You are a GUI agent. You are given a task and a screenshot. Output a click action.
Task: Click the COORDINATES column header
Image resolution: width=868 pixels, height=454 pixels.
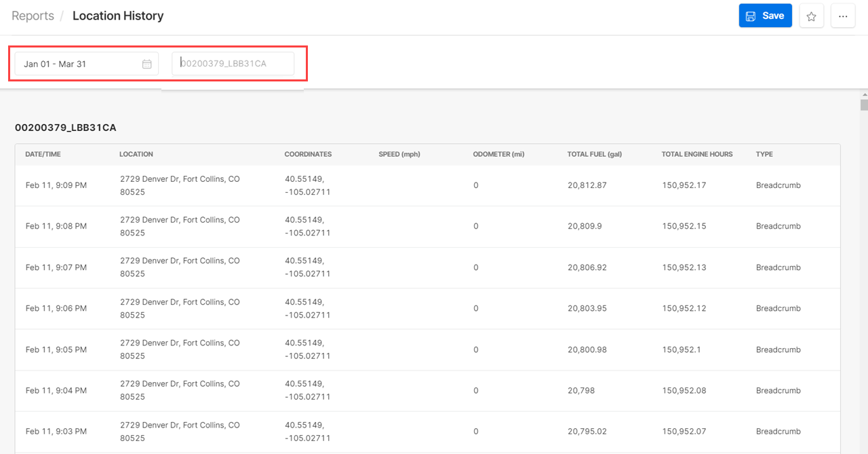pos(308,154)
